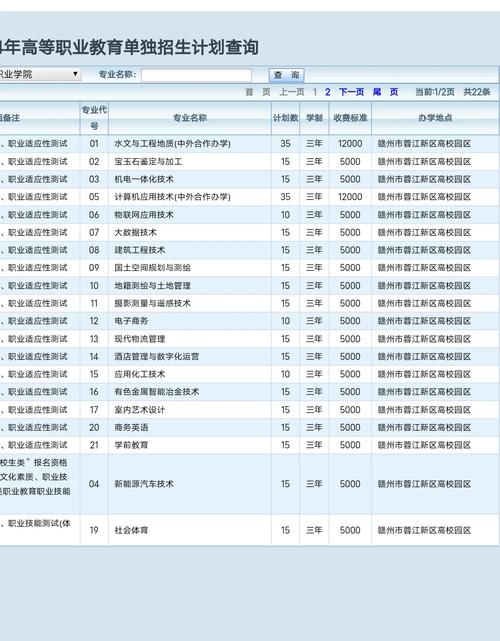Select 酒店管理与数字化运营 major name
The image size is (500, 641).
157,356
